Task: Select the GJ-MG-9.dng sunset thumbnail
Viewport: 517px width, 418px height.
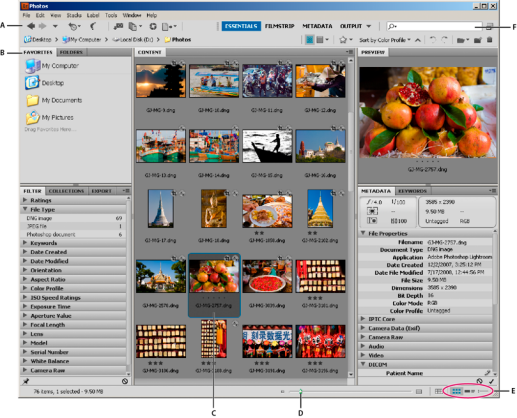Action: (x=161, y=81)
